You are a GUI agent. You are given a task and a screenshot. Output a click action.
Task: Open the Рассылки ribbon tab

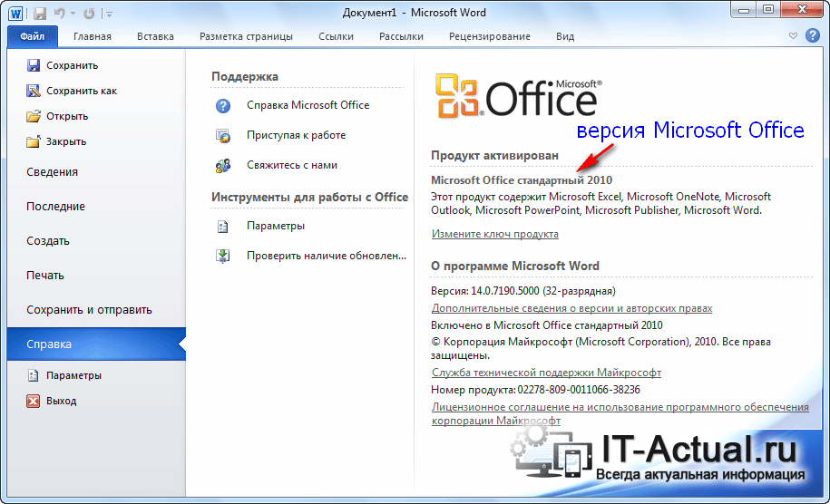401,36
